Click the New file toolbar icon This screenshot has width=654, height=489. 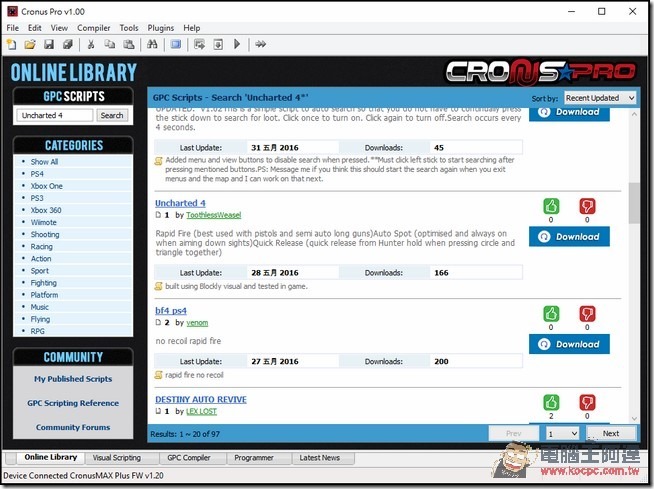tap(12, 44)
